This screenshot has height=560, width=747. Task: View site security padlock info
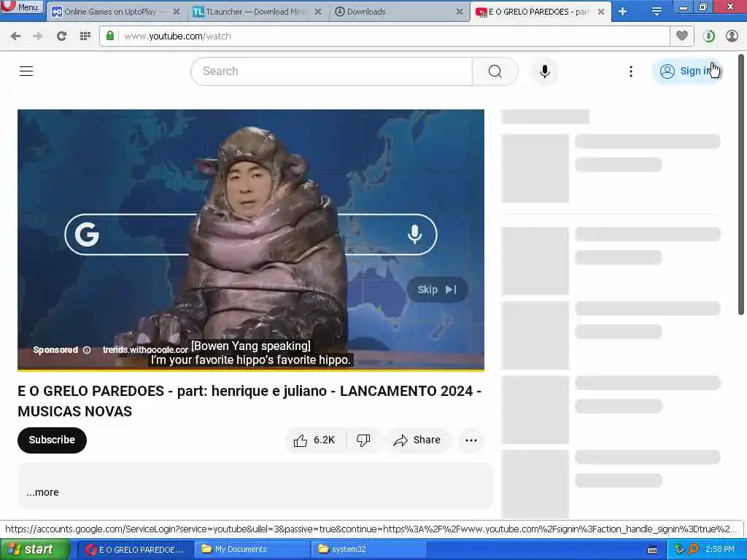click(110, 36)
